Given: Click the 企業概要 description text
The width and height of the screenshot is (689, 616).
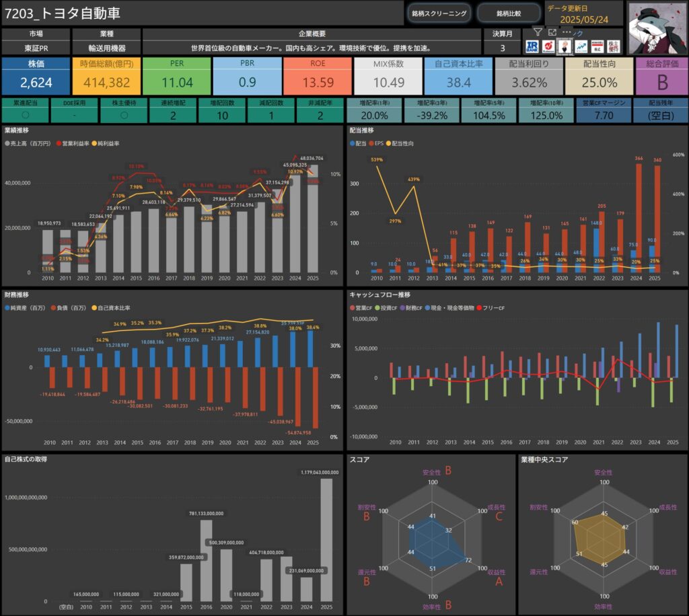Looking at the screenshot, I should pyautogui.click(x=312, y=48).
